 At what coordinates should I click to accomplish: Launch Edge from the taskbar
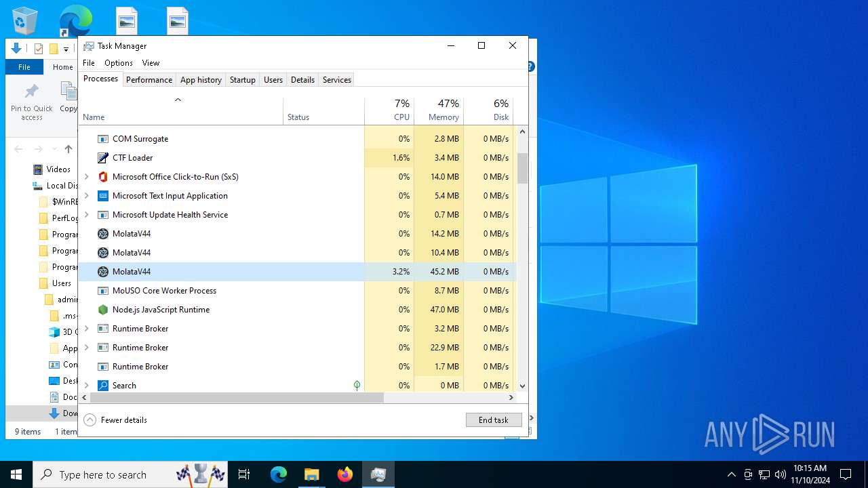tap(279, 474)
